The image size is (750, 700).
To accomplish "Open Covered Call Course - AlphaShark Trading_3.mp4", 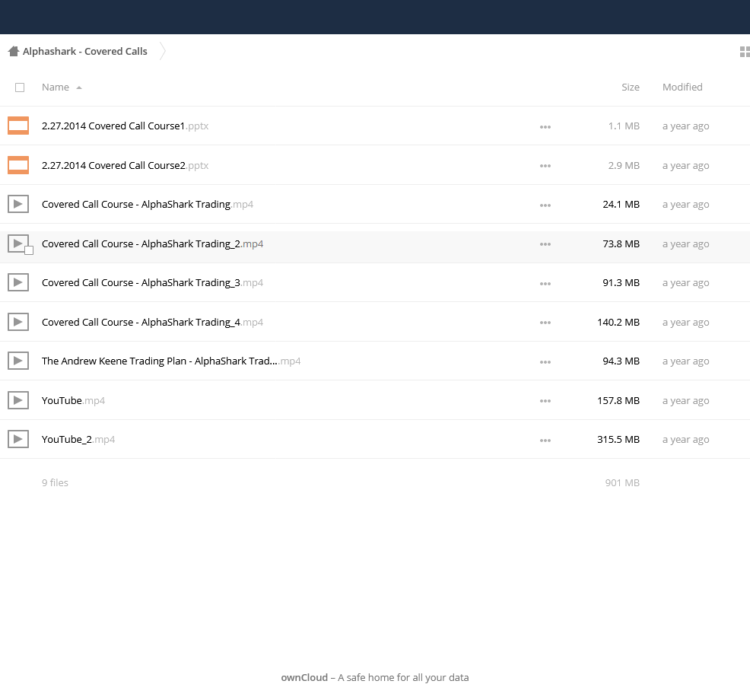I will (152, 283).
